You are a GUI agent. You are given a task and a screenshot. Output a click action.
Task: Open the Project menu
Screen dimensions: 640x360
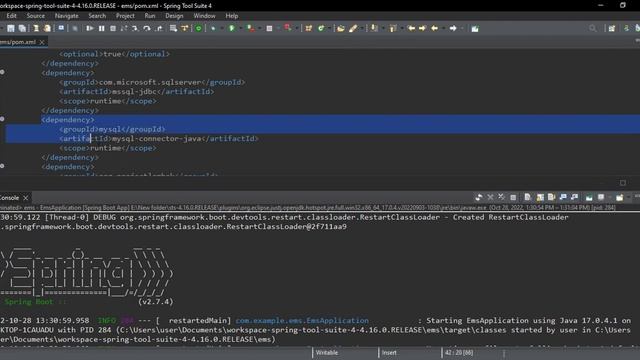point(125,16)
